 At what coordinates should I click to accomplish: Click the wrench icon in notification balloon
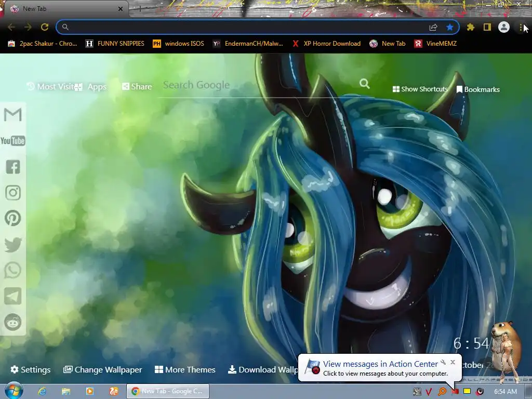(x=443, y=362)
